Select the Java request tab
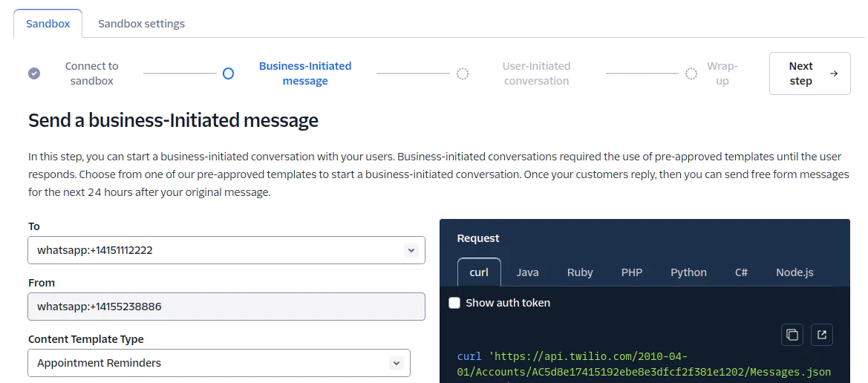This screenshot has height=383, width=868. 527,272
